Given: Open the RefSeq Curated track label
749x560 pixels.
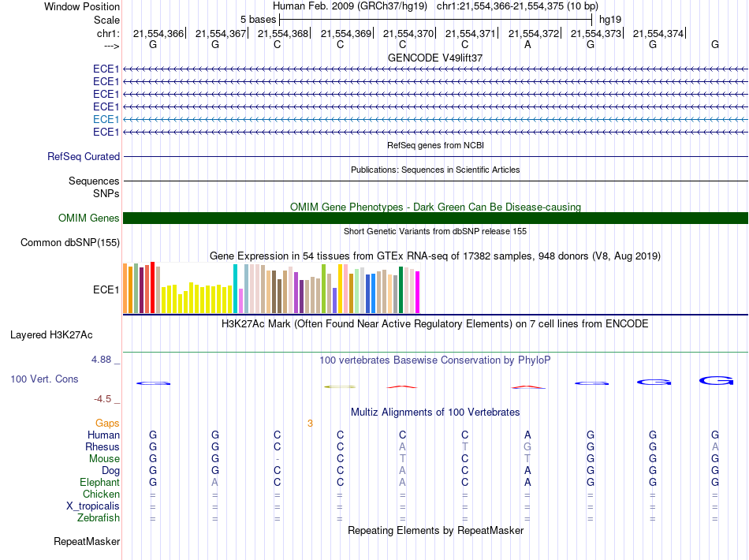Looking at the screenshot, I should [84, 157].
